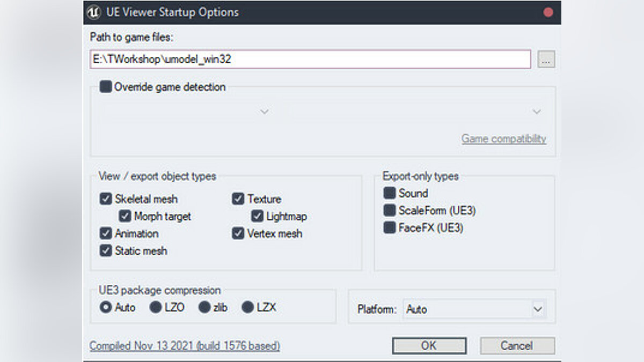This screenshot has width=644, height=362.
Task: Disable the Animation object type
Action: (x=106, y=234)
